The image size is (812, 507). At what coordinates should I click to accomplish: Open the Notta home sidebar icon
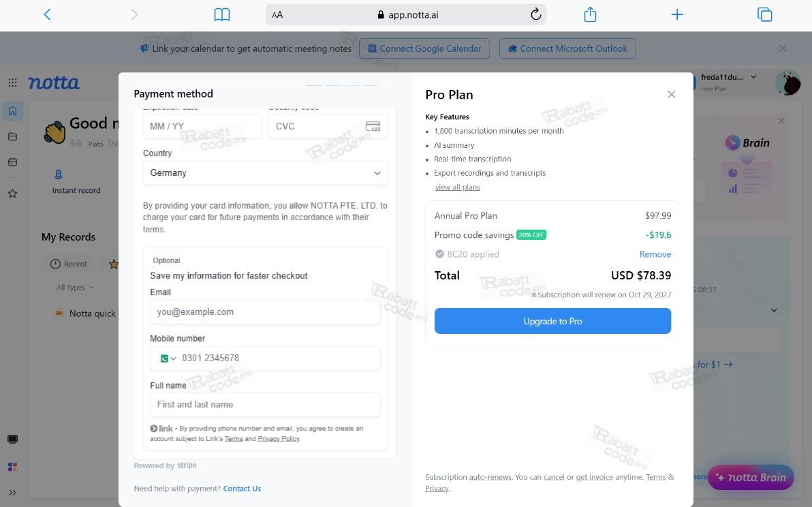[13, 111]
